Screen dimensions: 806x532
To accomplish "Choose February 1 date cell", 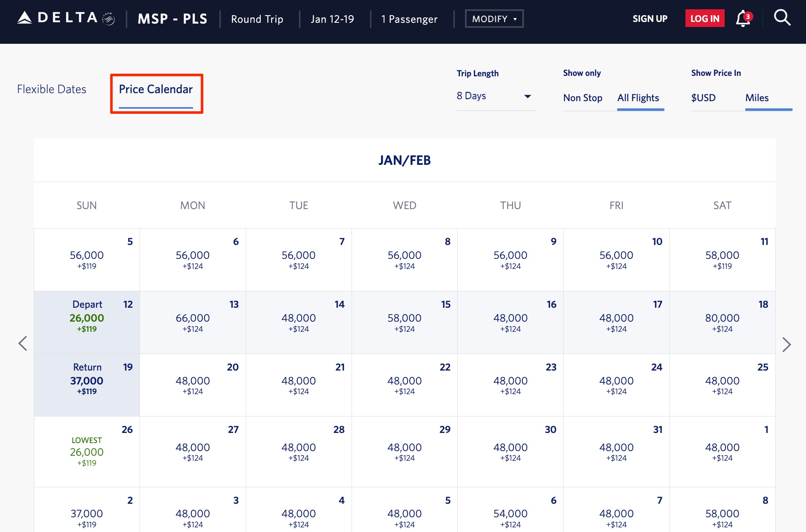I will (722, 451).
